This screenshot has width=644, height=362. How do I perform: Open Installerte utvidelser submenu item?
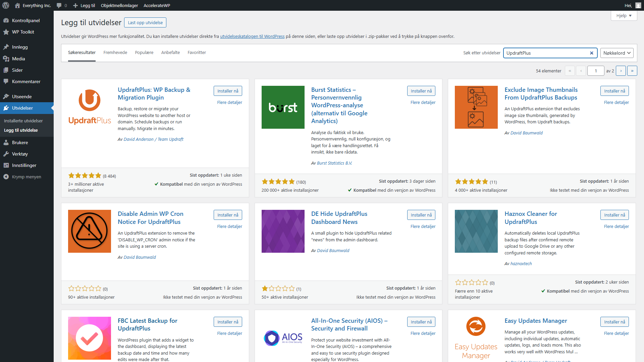(x=23, y=121)
